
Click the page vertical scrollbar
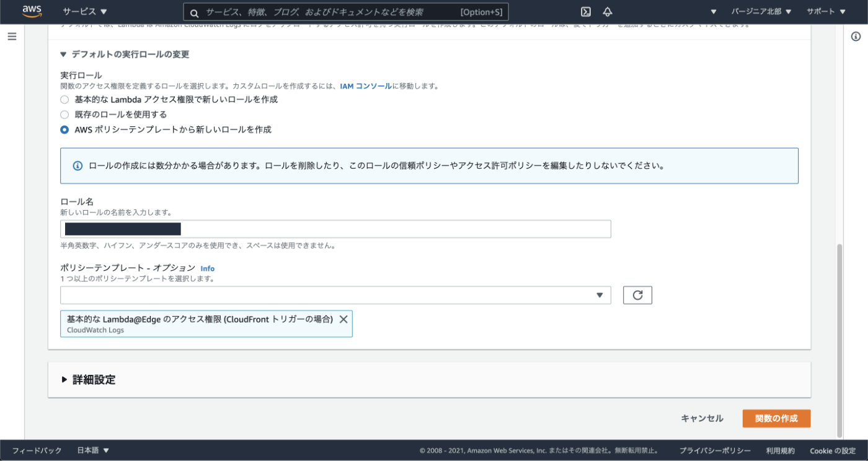tap(840, 341)
